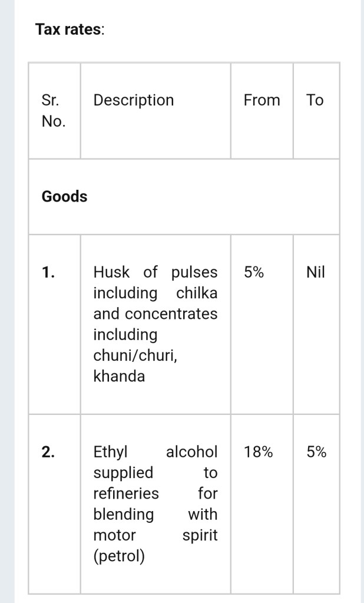This screenshot has width=364, height=603.
Task: Click the "18%" rate cell
Action: (x=259, y=452)
